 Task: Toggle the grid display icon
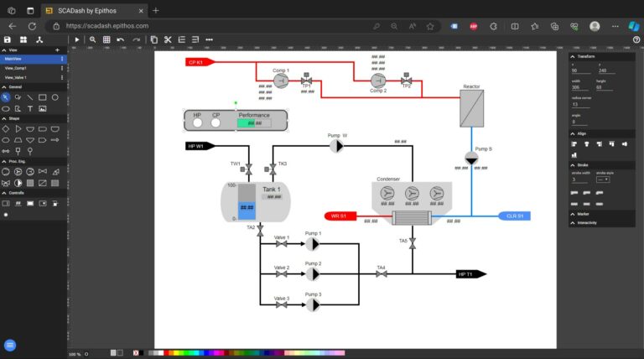[x=106, y=39]
